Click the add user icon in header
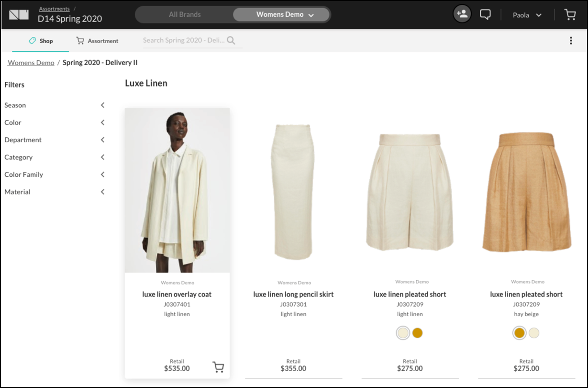Viewport: 588px width, 388px height. click(462, 14)
